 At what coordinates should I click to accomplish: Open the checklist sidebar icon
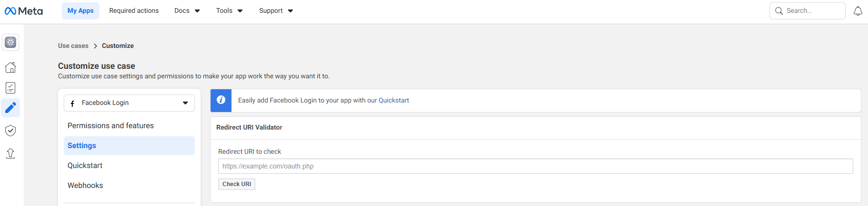[x=10, y=88]
